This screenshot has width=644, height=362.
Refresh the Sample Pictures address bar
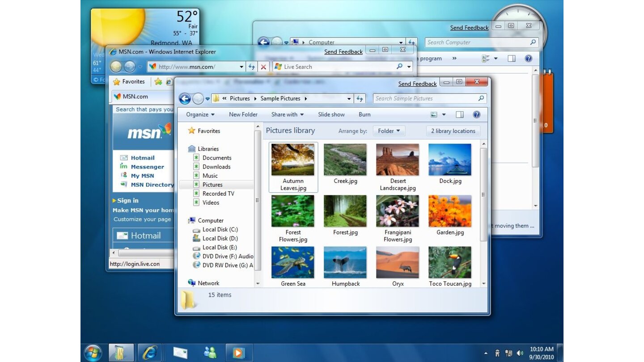coord(360,99)
